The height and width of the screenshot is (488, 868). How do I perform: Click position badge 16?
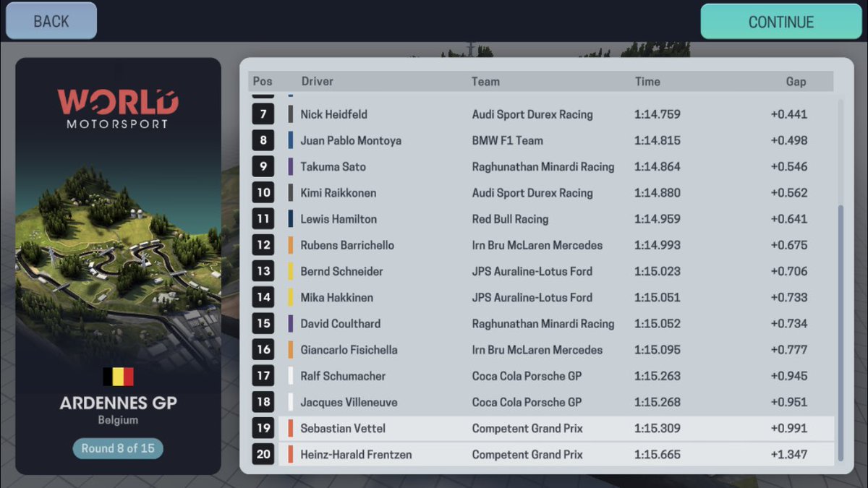[x=263, y=350]
